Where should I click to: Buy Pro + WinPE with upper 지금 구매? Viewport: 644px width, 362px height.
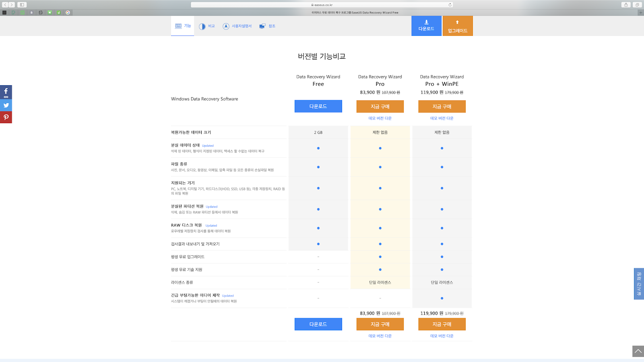(x=442, y=106)
